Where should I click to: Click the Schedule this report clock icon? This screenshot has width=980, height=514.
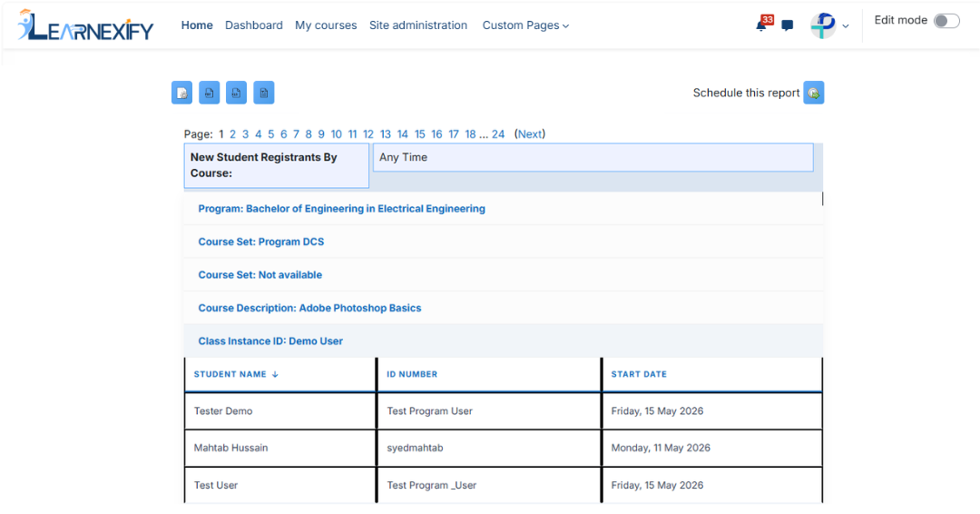click(814, 94)
